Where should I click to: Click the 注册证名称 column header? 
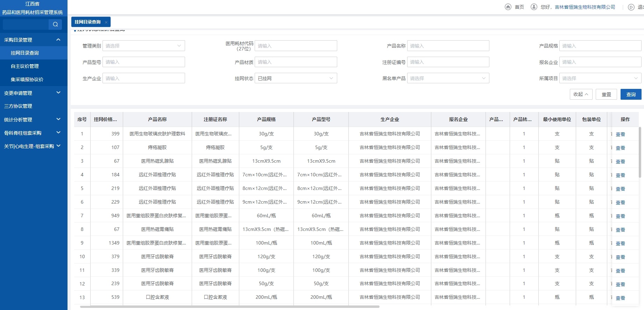[215, 119]
